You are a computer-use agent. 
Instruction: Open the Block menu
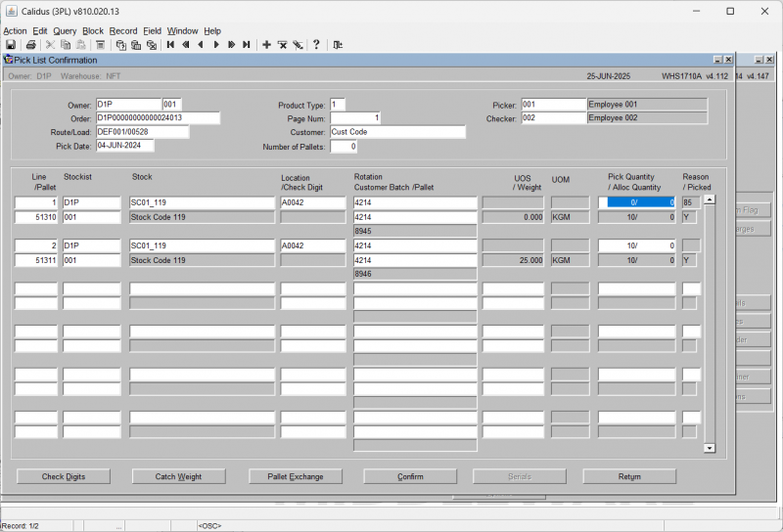tap(93, 31)
